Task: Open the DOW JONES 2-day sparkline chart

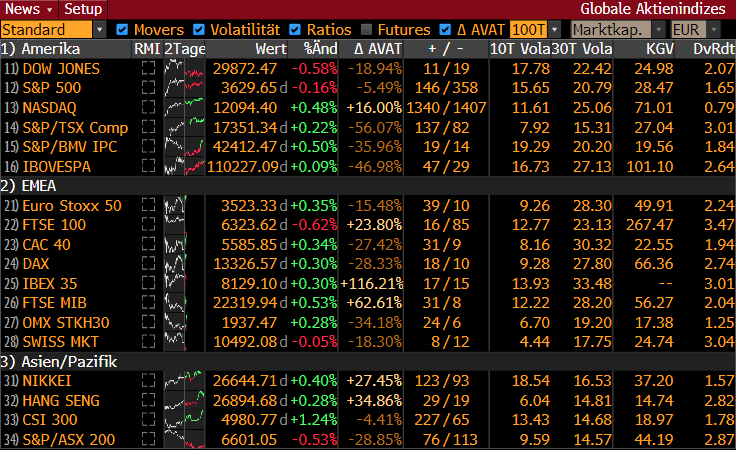Action: (x=184, y=69)
